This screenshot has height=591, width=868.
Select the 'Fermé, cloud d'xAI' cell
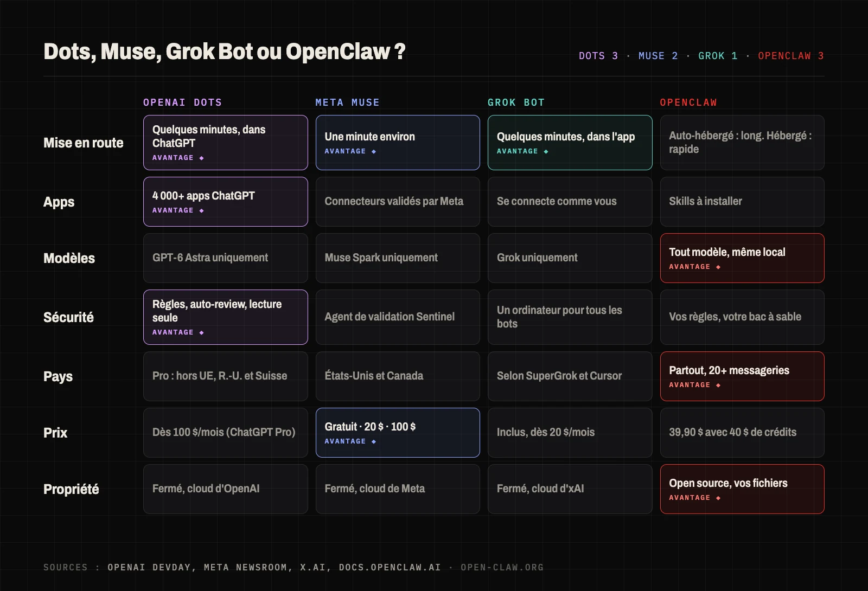pyautogui.click(x=570, y=489)
